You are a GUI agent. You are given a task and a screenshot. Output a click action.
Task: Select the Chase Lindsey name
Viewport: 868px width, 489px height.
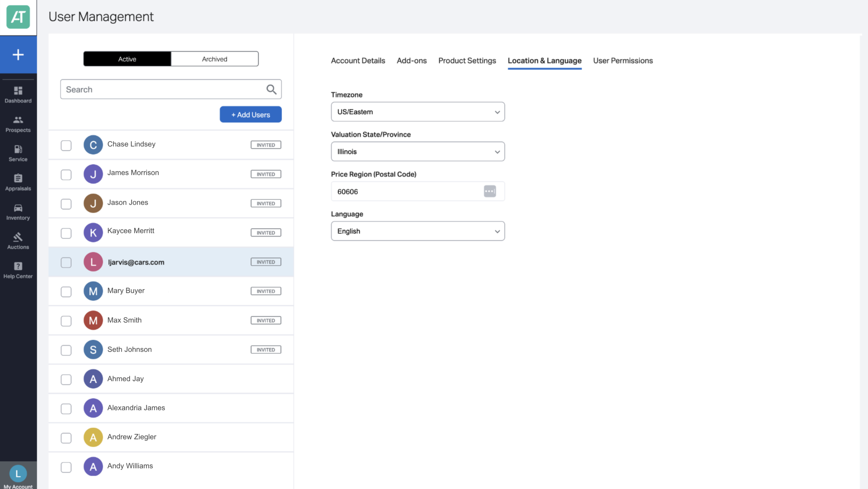click(x=131, y=144)
